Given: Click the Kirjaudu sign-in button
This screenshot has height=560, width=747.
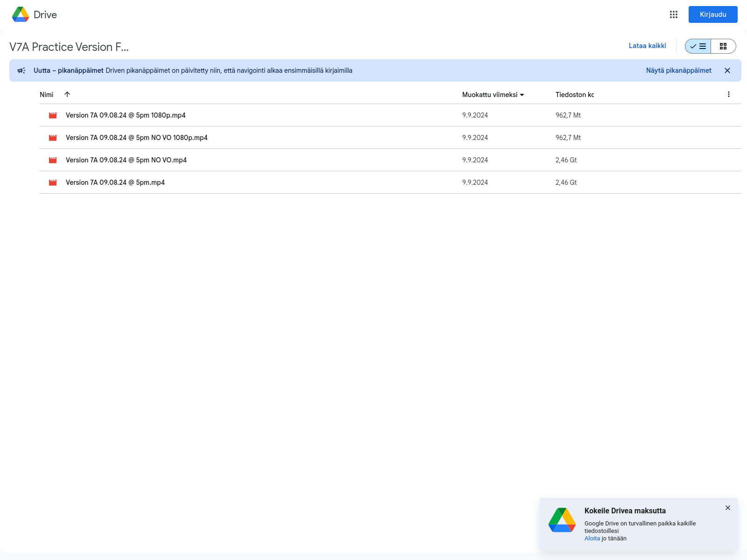Looking at the screenshot, I should [x=713, y=14].
